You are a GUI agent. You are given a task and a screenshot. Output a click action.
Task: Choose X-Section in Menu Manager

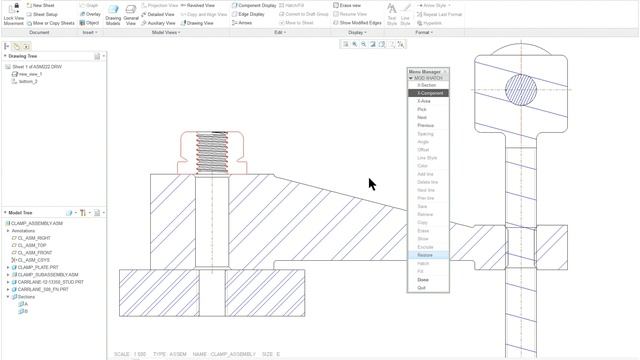coord(428,85)
